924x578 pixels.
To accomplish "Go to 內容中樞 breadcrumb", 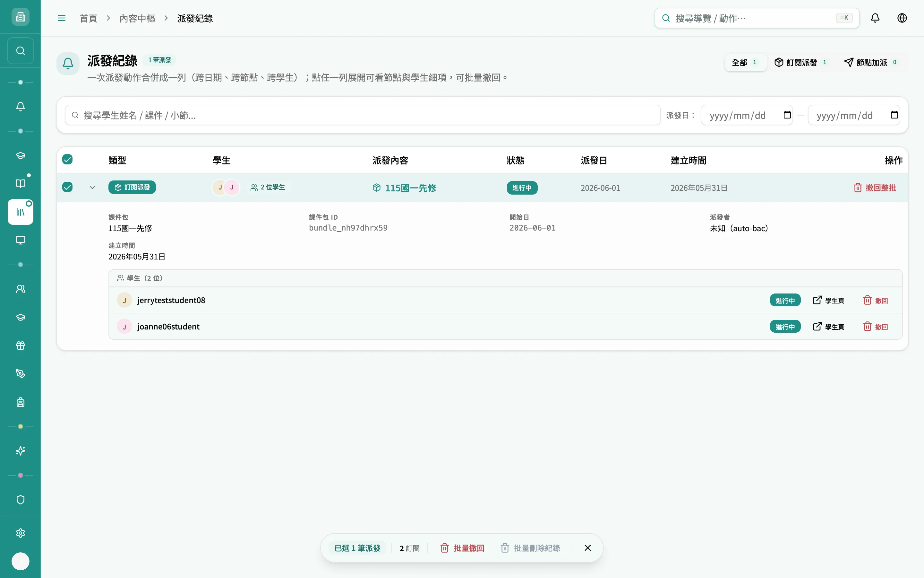I will point(137,18).
